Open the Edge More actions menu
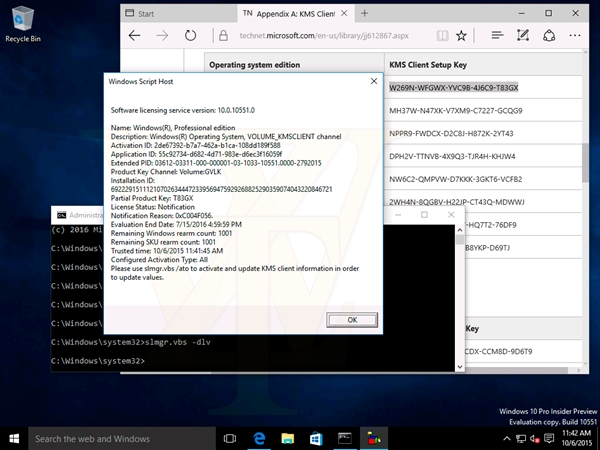 pos(573,35)
